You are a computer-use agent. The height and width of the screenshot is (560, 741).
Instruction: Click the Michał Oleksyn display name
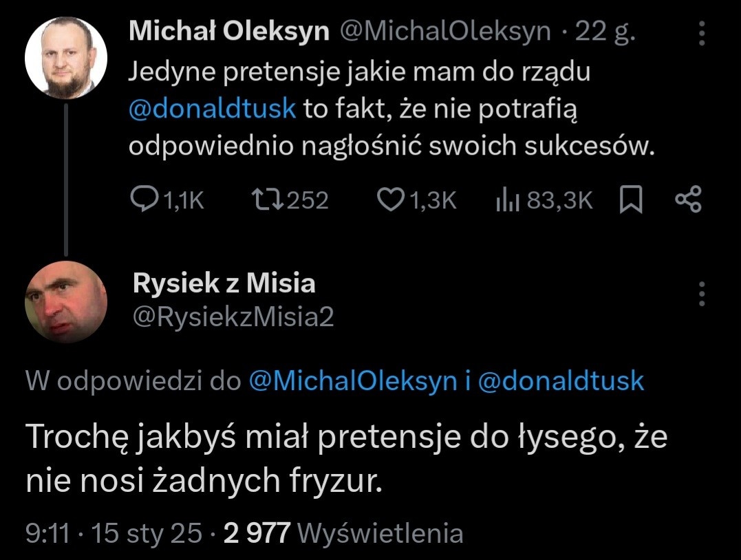coord(229,32)
